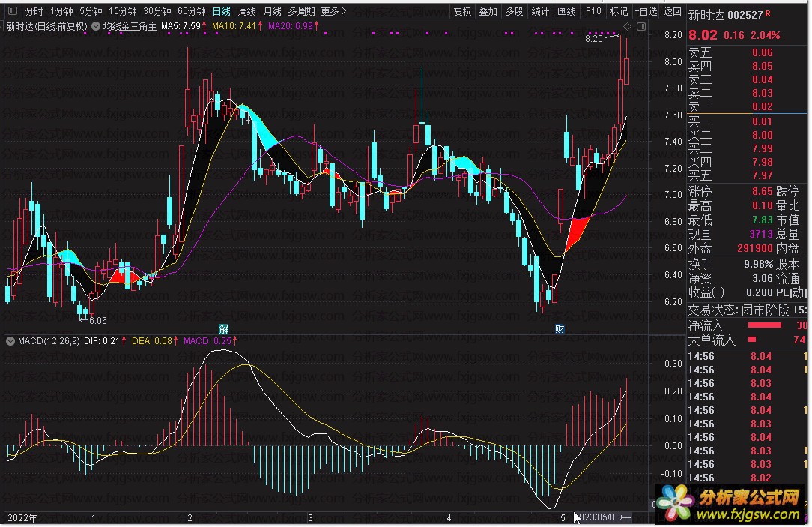Click the 8.20 high price label

point(594,39)
